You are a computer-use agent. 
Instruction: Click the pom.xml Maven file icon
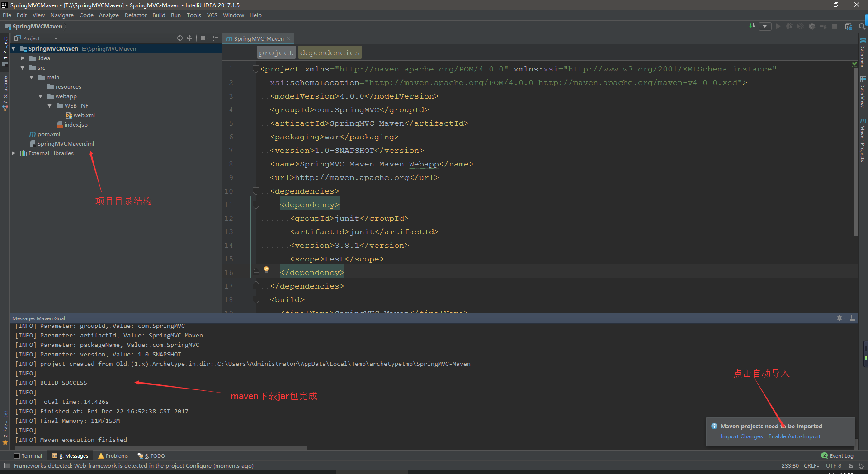click(33, 134)
